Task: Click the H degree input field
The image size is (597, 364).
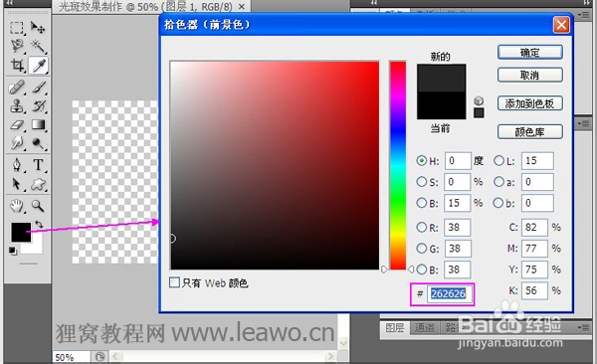Action: pyautogui.click(x=458, y=161)
